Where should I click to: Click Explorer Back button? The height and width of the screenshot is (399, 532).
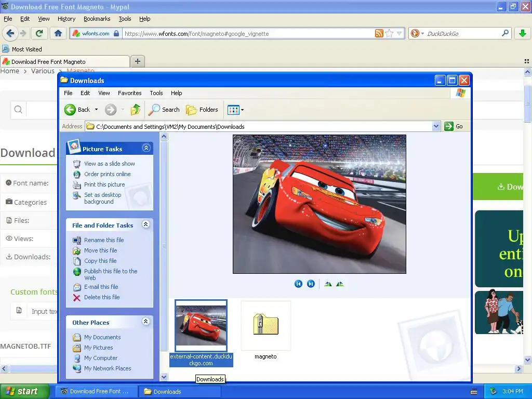coord(77,110)
